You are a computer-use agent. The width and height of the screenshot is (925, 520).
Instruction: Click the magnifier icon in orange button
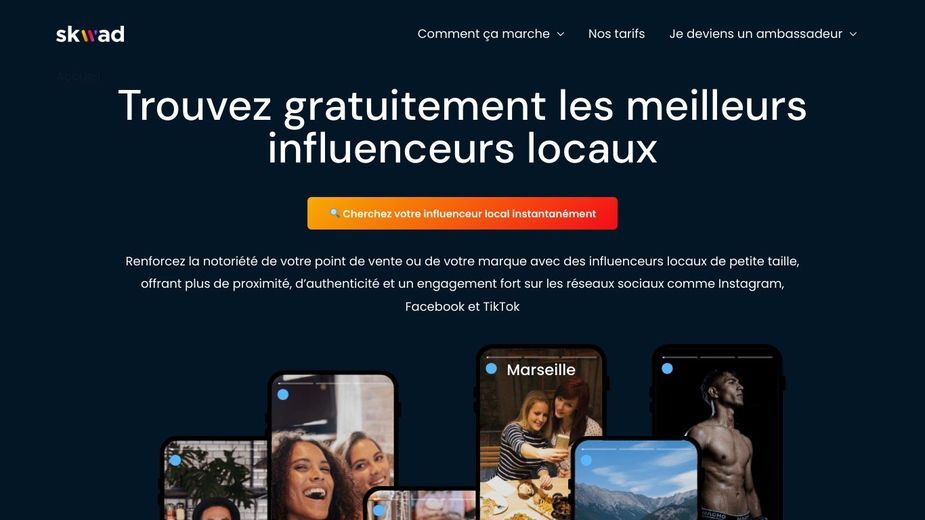point(334,213)
